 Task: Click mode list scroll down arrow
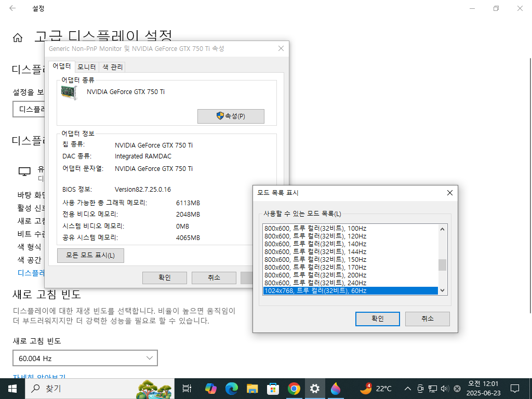443,290
